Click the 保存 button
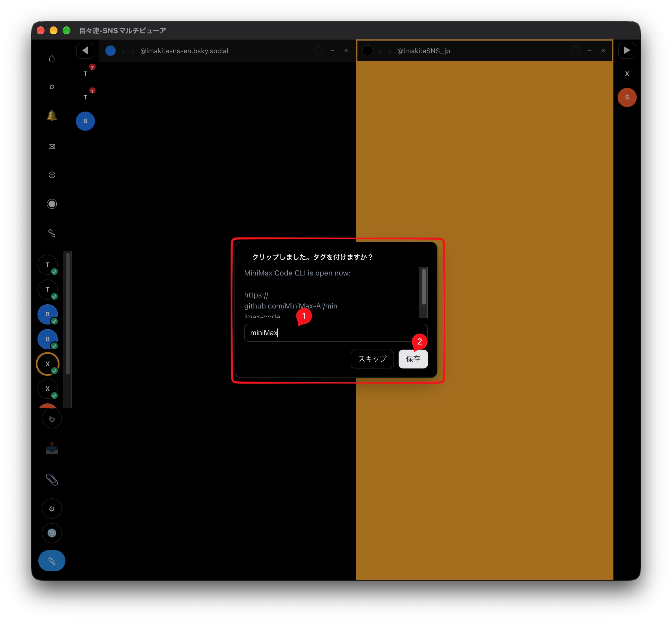The width and height of the screenshot is (672, 622). pos(413,359)
